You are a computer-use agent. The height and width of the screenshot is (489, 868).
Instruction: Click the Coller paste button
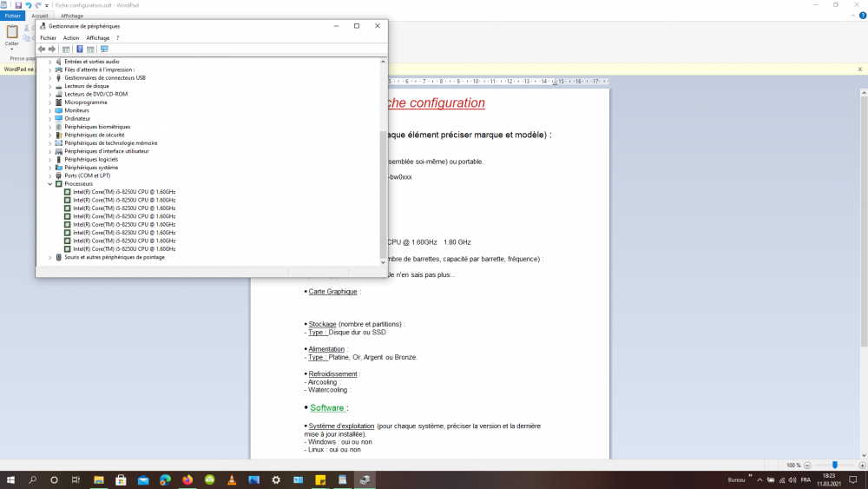(12, 36)
